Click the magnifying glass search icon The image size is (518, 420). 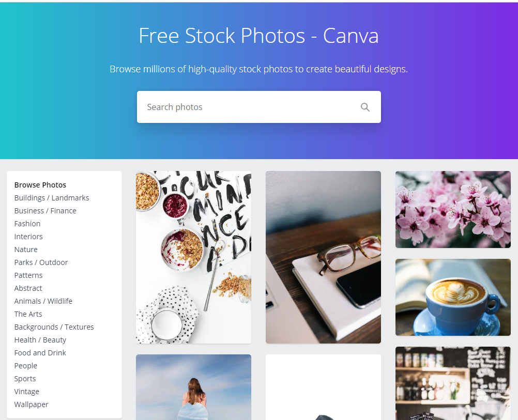364,107
